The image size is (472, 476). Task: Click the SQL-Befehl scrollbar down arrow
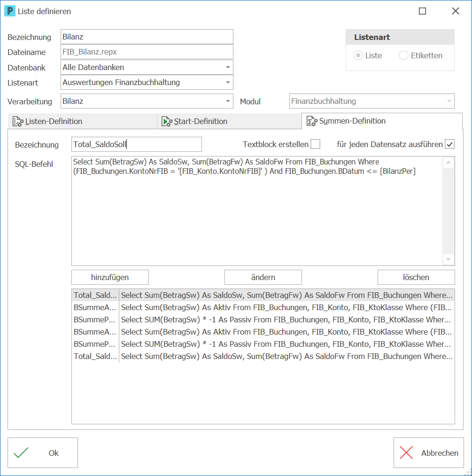point(449,259)
